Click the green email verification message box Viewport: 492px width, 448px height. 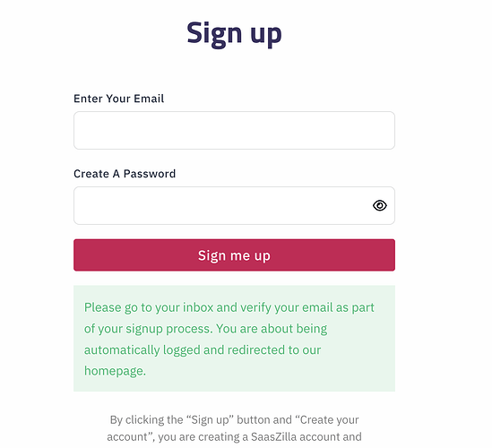click(234, 338)
